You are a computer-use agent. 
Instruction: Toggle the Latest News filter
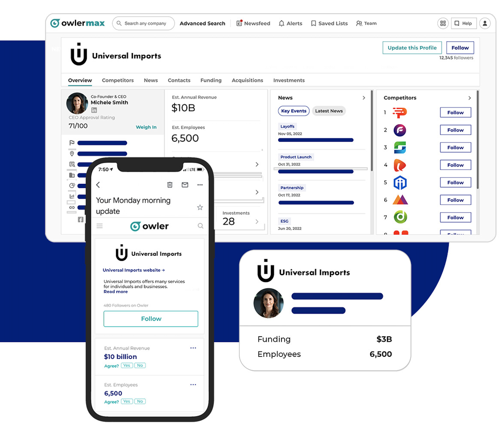pyautogui.click(x=329, y=111)
